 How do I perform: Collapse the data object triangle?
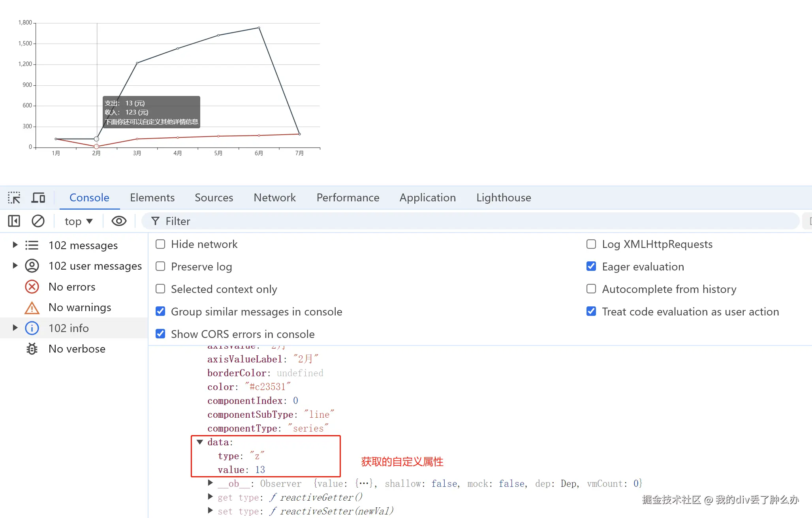[200, 442]
